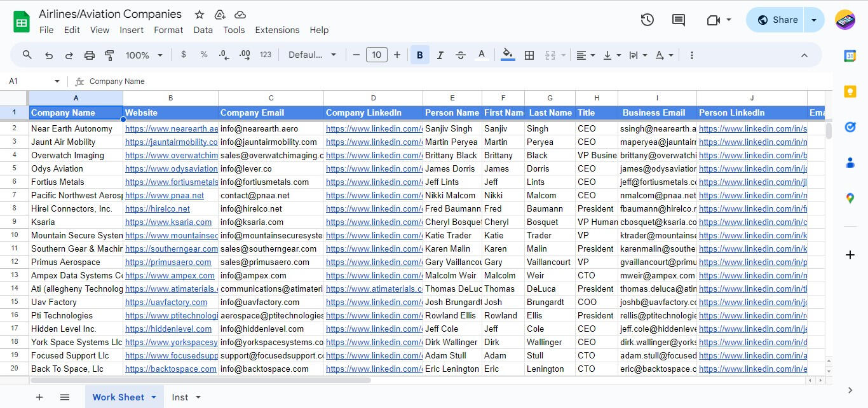Open Google Keep in side panel

click(850, 92)
